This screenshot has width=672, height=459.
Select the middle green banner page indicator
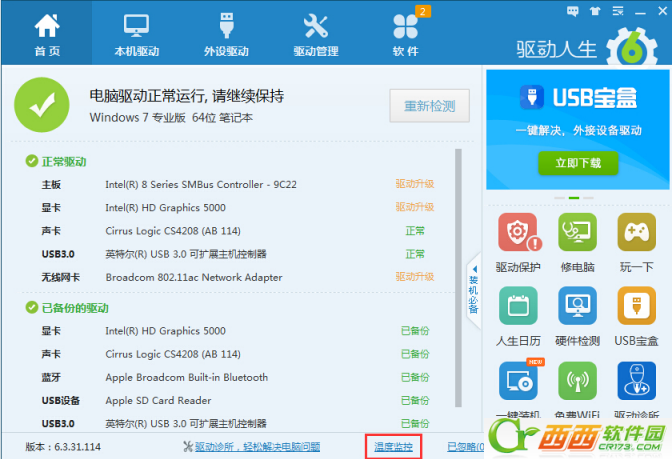574,198
